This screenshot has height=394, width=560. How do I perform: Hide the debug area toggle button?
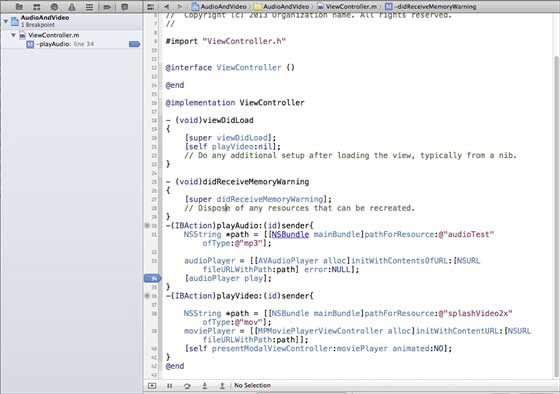click(x=152, y=386)
